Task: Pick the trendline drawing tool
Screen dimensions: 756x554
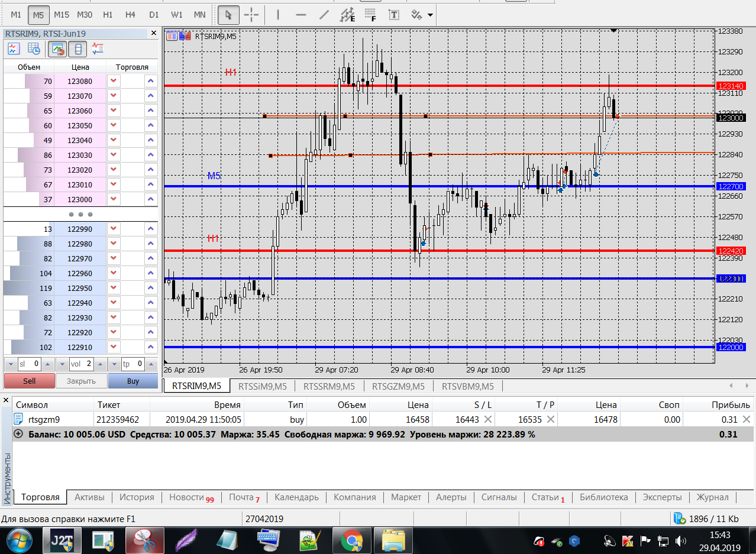Action: point(324,15)
